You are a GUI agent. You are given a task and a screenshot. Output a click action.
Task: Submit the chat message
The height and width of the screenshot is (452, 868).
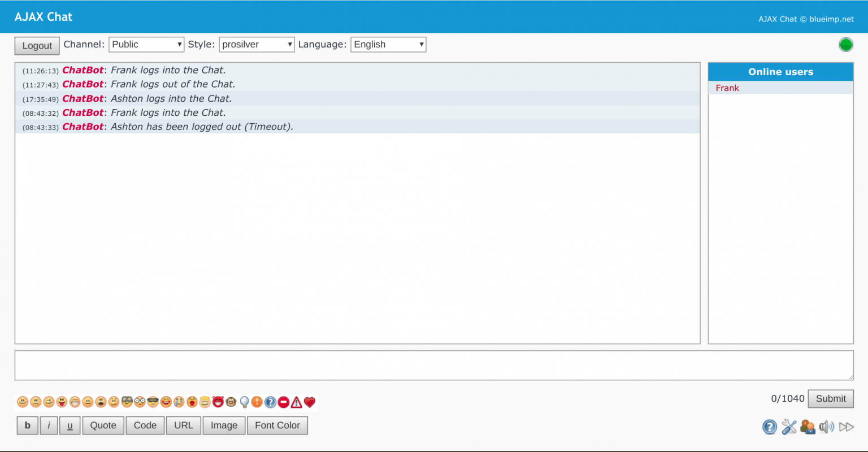830,398
